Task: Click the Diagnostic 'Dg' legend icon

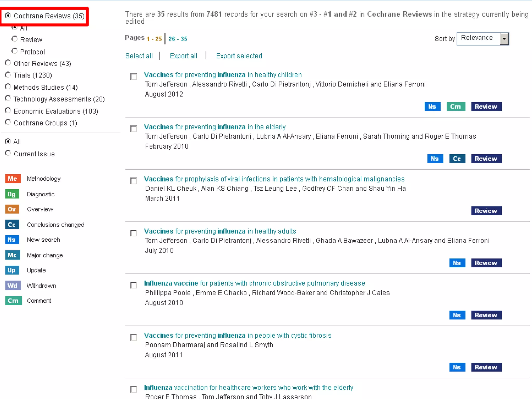Action: tap(12, 194)
